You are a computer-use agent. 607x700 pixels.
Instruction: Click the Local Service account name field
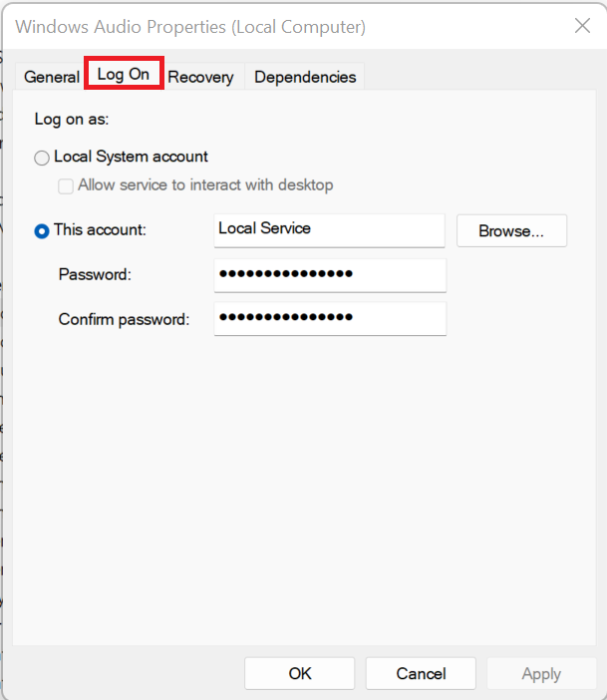click(x=329, y=229)
